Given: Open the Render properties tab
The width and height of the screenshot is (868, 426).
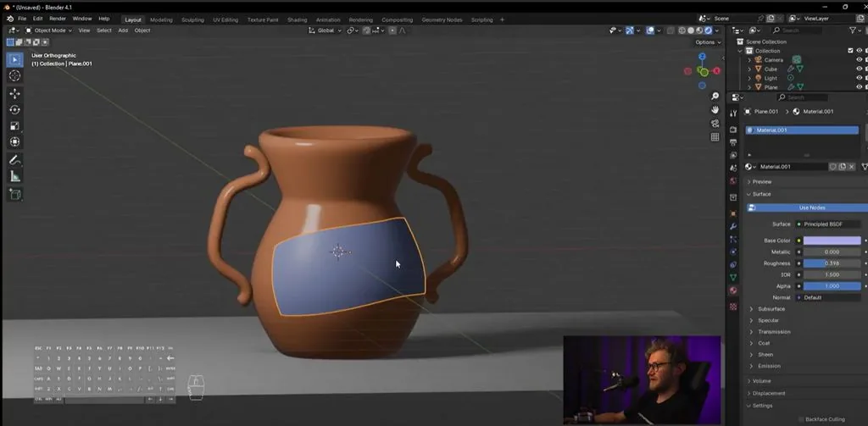Looking at the screenshot, I should pos(733,130).
